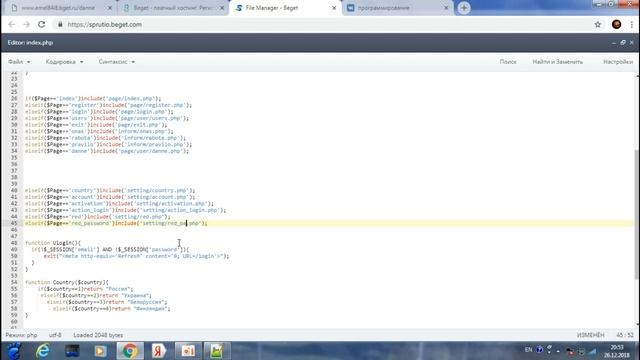
Task: Close the index.php editor panel
Action: point(631,42)
